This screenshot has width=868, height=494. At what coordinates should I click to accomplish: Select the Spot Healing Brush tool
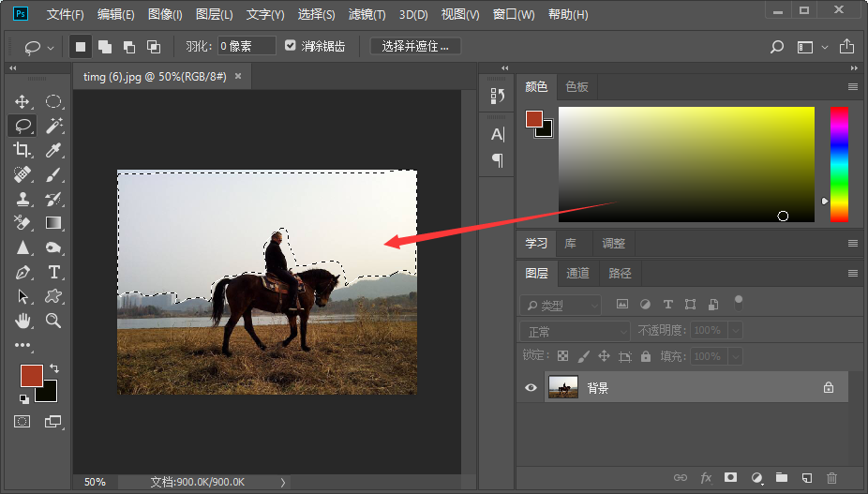pos(22,174)
